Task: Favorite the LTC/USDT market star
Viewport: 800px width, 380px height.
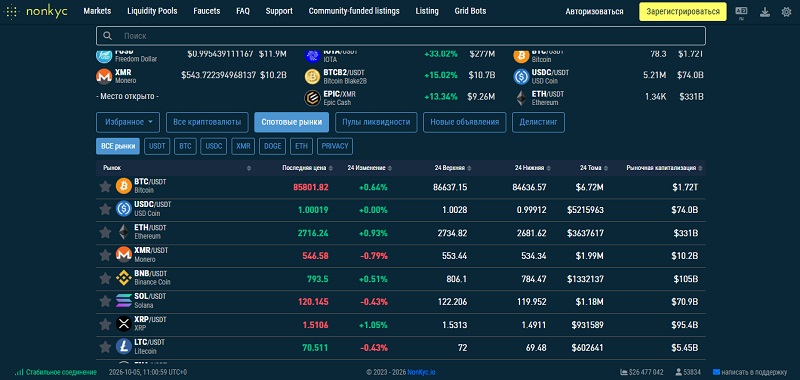Action: coord(105,347)
